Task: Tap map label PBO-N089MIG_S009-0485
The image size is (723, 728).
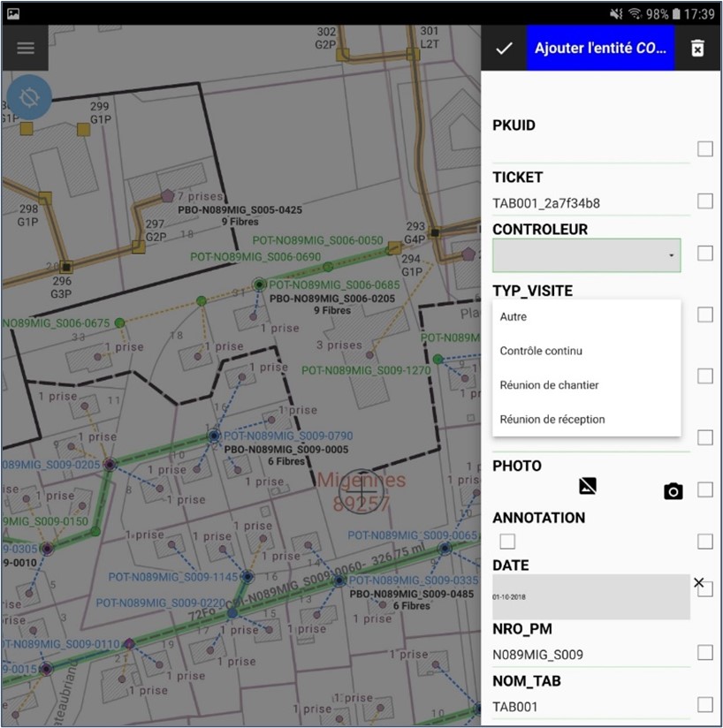Action: [411, 594]
